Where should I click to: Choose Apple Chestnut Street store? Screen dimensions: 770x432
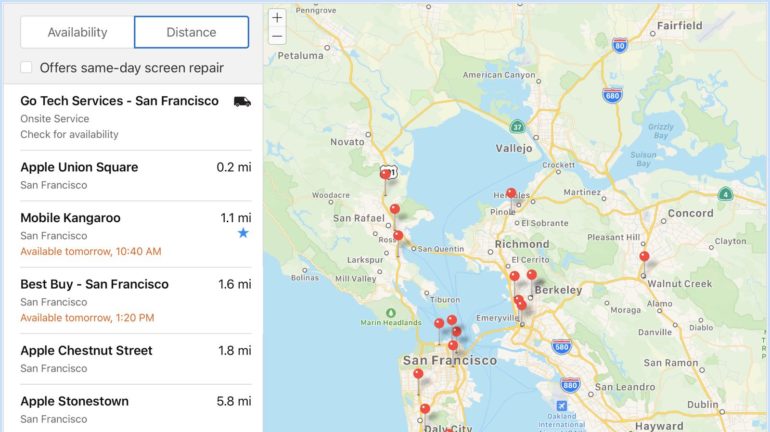click(86, 351)
